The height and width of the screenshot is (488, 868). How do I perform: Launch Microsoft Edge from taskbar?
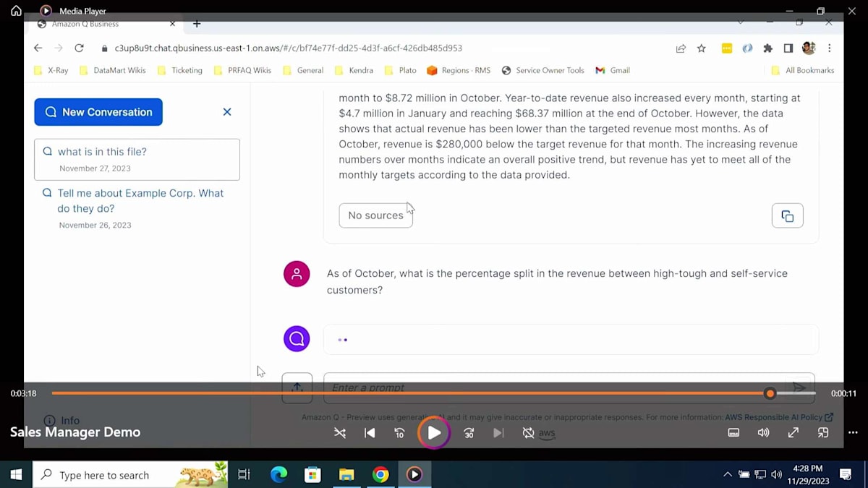point(278,475)
